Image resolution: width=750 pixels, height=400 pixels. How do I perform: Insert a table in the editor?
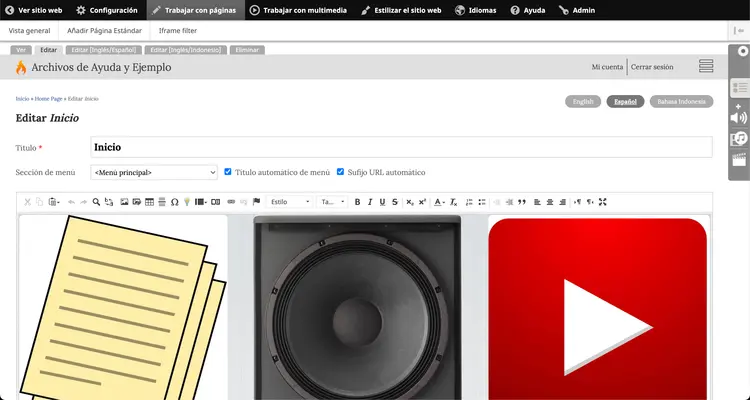coord(149,202)
